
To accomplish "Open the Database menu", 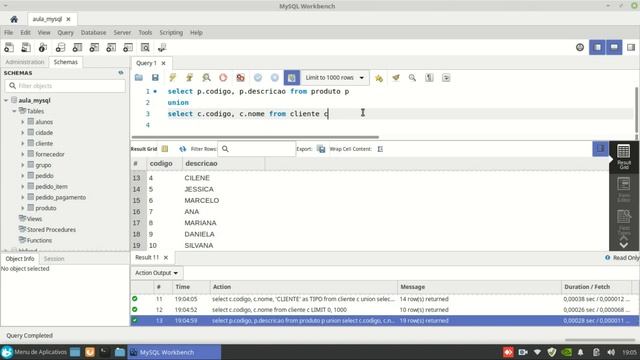I will pos(93,32).
